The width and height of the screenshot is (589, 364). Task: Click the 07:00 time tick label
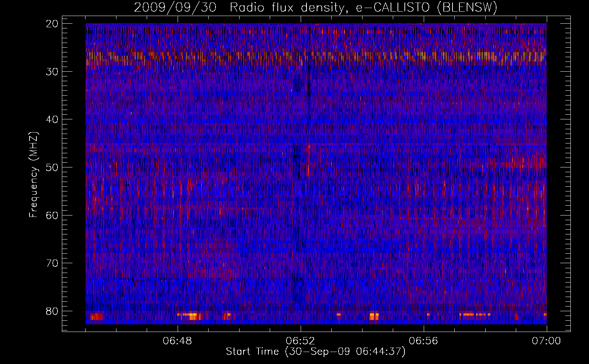pos(546,341)
